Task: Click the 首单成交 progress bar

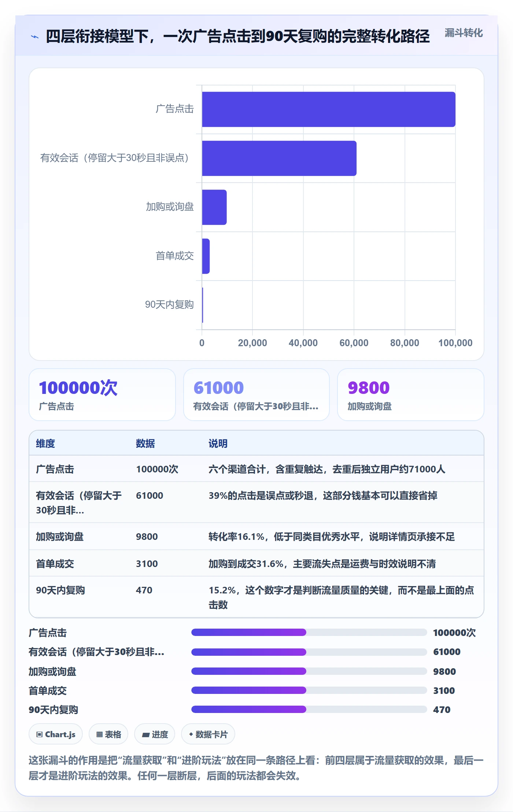Action: click(309, 690)
